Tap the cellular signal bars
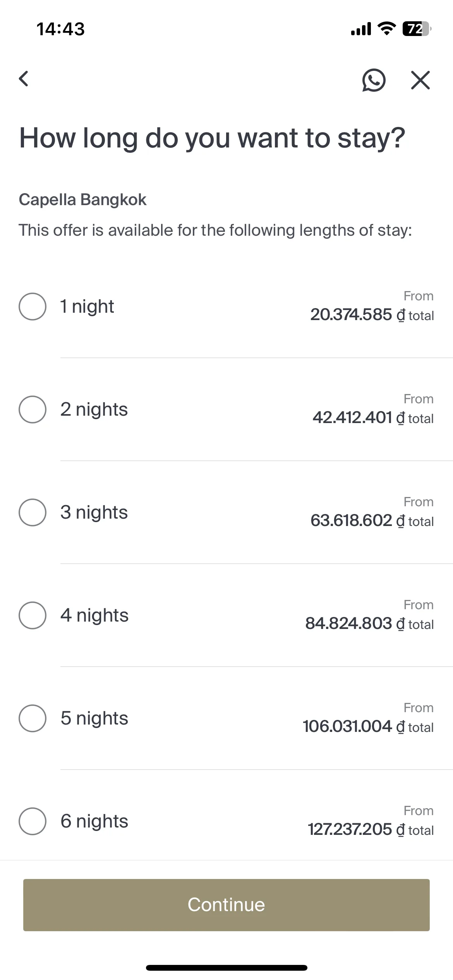453x980 pixels. click(361, 29)
